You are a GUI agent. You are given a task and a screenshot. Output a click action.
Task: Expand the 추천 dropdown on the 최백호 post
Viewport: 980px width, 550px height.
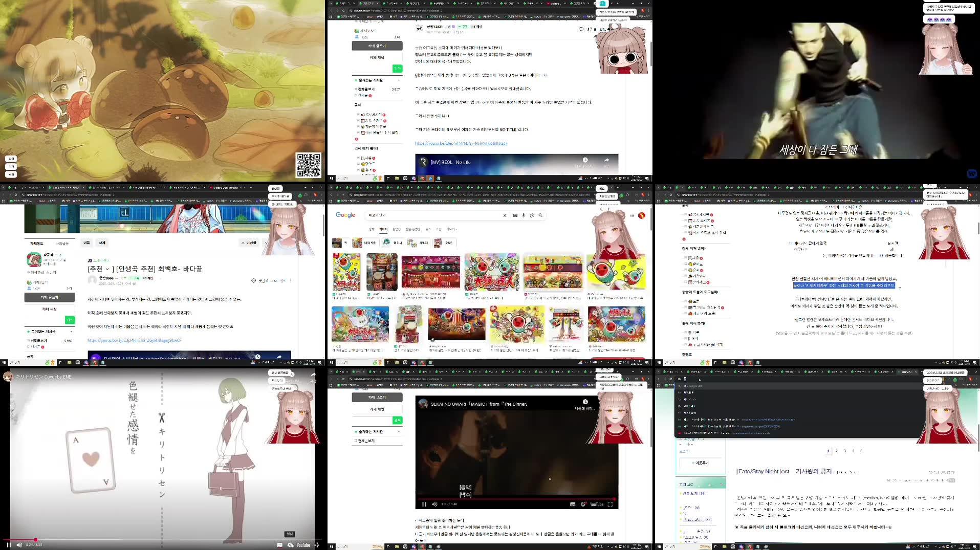click(107, 269)
